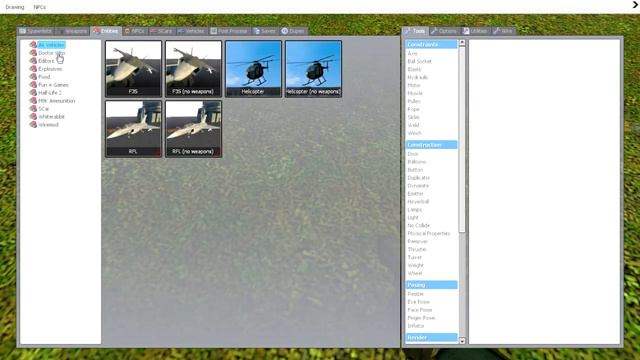Click the tool list scroll-up arrow

coord(462,42)
